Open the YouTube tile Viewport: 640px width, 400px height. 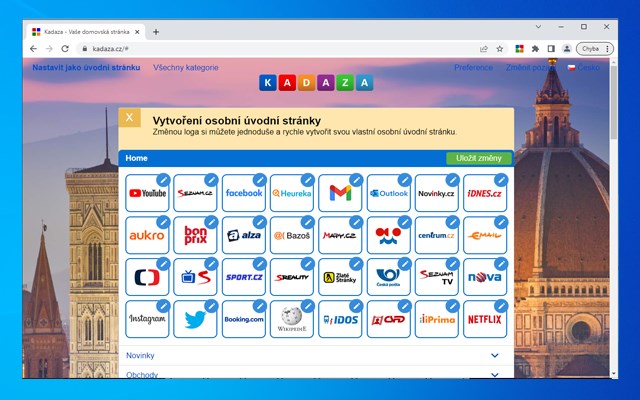click(147, 193)
